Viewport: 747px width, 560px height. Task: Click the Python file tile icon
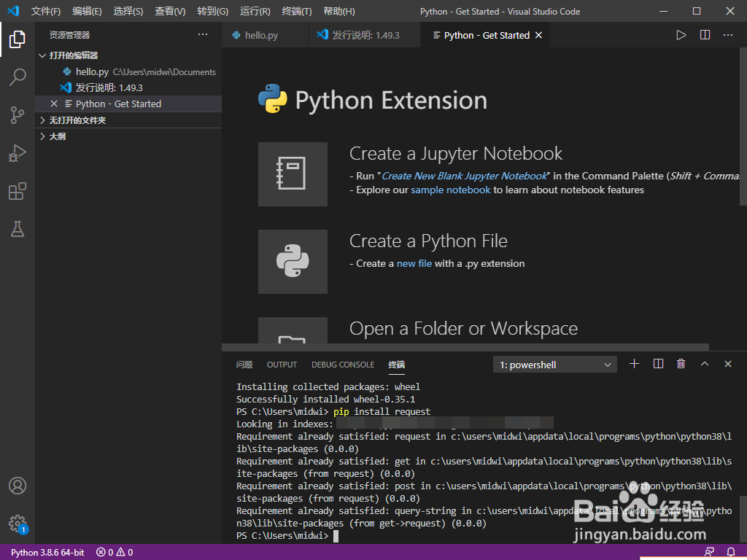click(293, 262)
